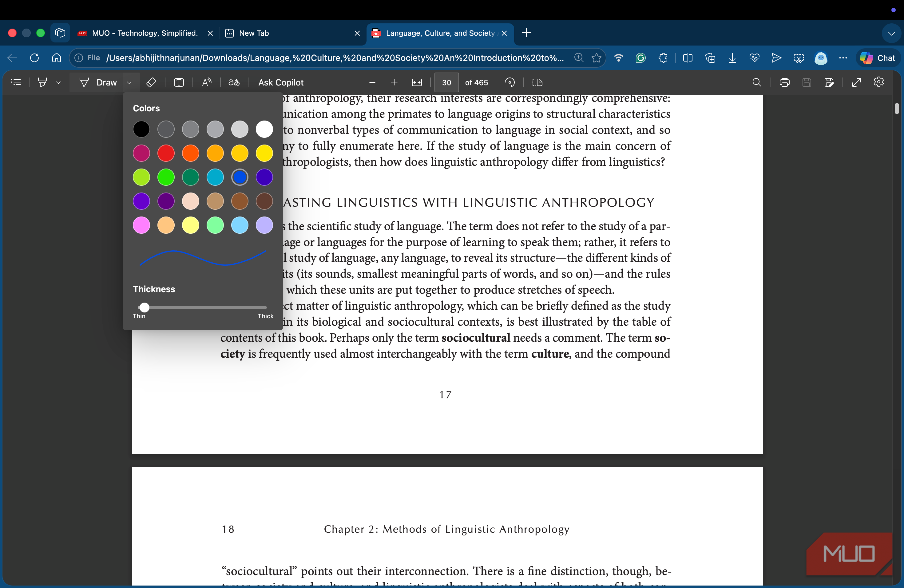904x588 pixels.
Task: Open the Grammarly extension
Action: [641, 58]
